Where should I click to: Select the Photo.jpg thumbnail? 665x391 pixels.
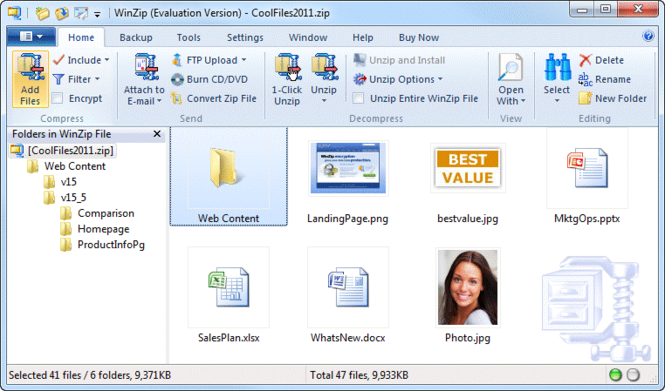pos(468,288)
